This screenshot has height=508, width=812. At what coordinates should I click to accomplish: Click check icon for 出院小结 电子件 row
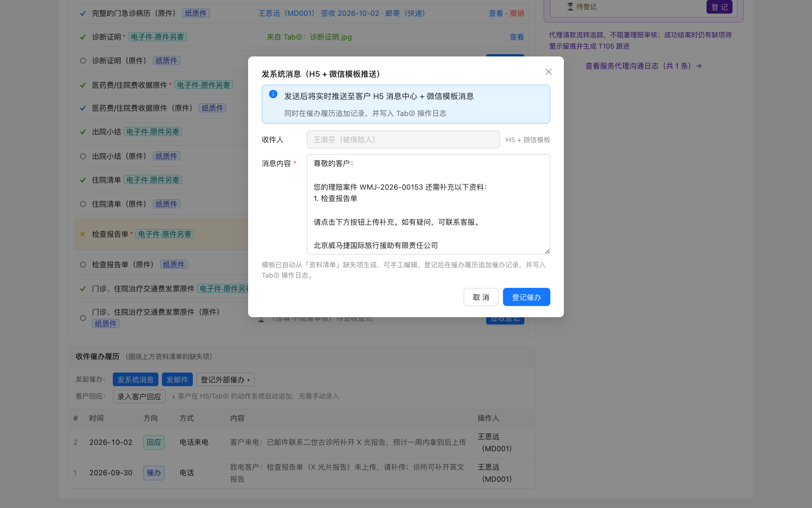pos(83,132)
